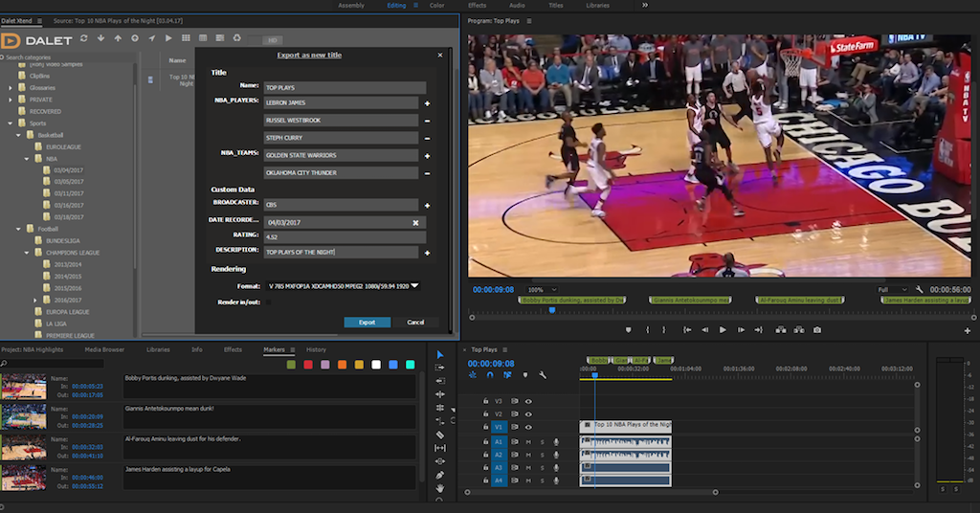Toggle V2 track visibility eye
This screenshot has width=980, height=513.
coord(528,413)
